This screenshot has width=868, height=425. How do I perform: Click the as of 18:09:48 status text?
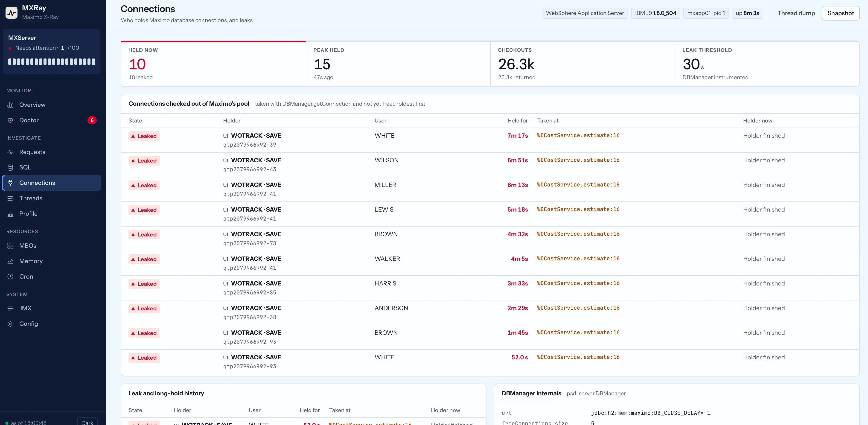[x=29, y=423]
